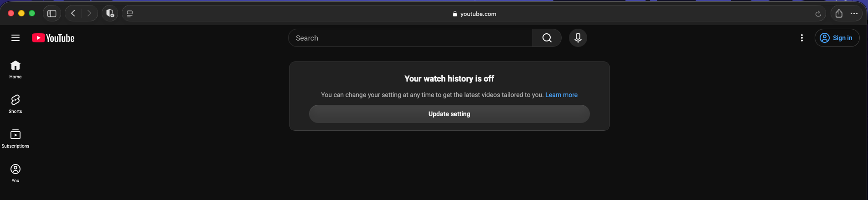Expand the browser's more options ellipsis
The height and width of the screenshot is (200, 868).
point(854,14)
